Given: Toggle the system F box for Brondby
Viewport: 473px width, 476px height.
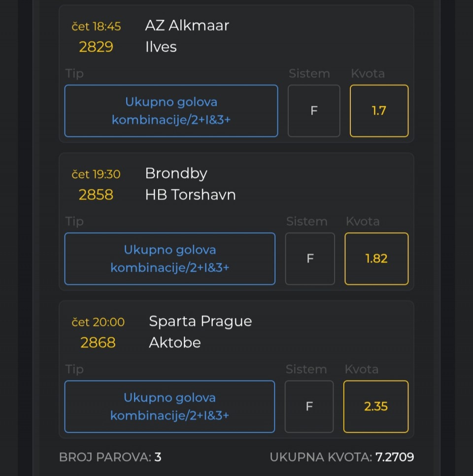Looking at the screenshot, I should click(x=310, y=258).
